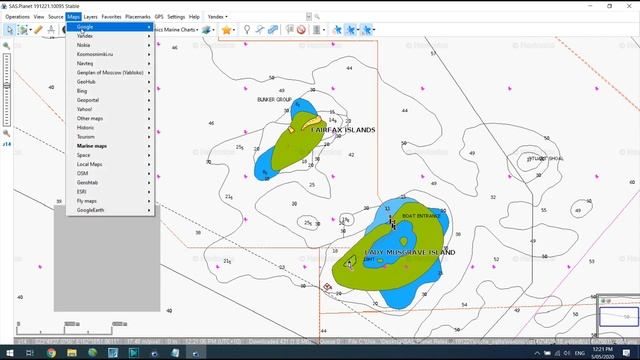Open the Source menu
Screen dimensions: 640x360
(56, 17)
